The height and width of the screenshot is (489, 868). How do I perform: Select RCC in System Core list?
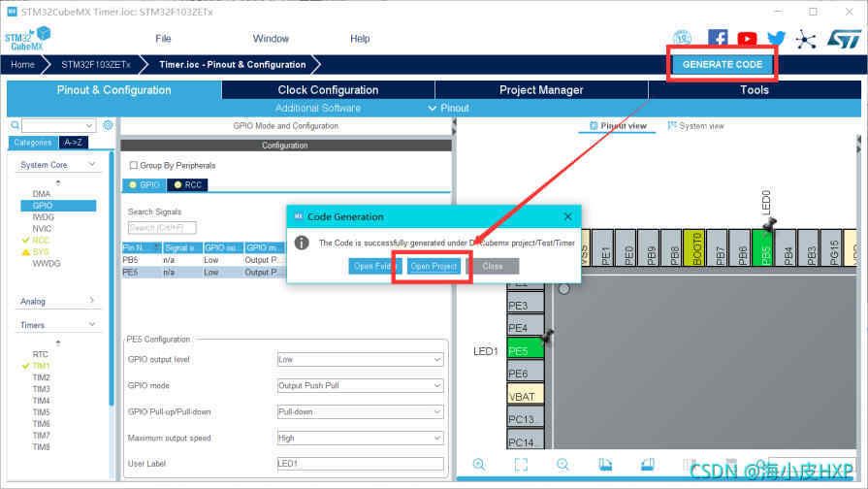41,240
